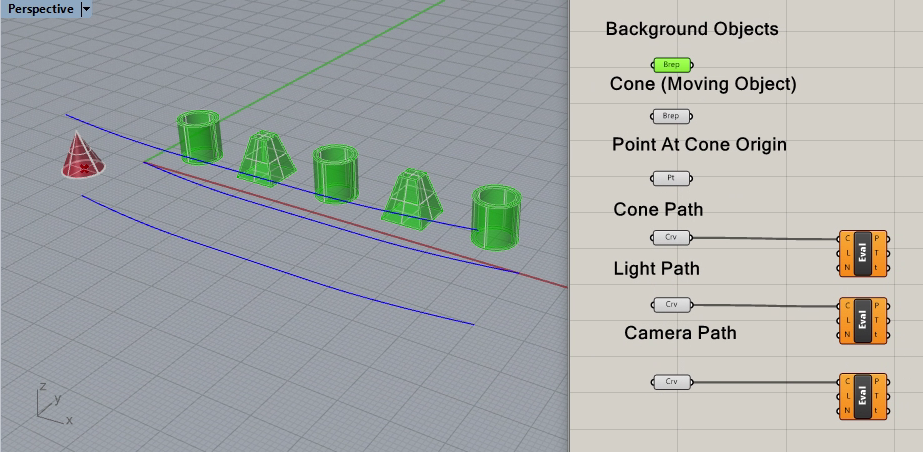Viewport: 923px width, 452px height.
Task: Click the Eval component wired to Cone Path
Action: coord(862,253)
